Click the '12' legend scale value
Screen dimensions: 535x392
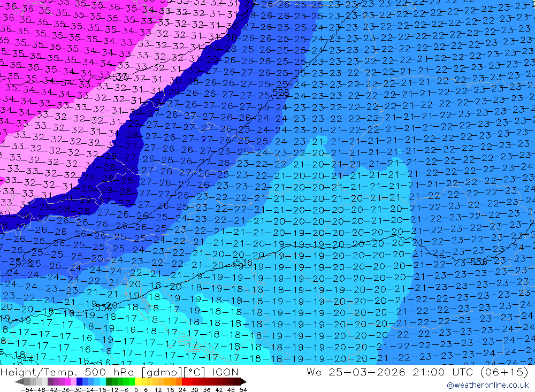coord(158,390)
